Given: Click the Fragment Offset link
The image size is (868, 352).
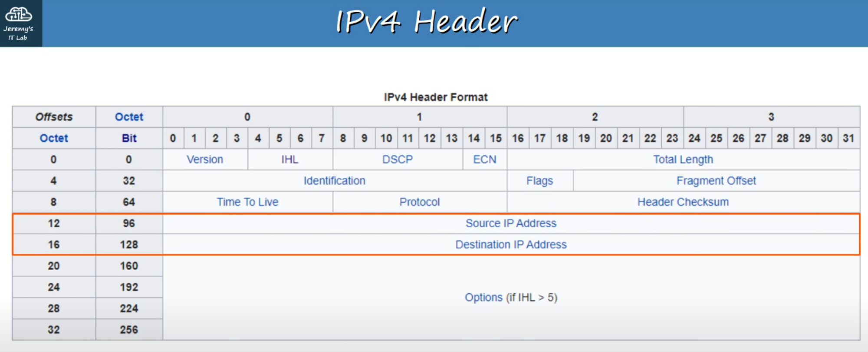Looking at the screenshot, I should (x=716, y=181).
